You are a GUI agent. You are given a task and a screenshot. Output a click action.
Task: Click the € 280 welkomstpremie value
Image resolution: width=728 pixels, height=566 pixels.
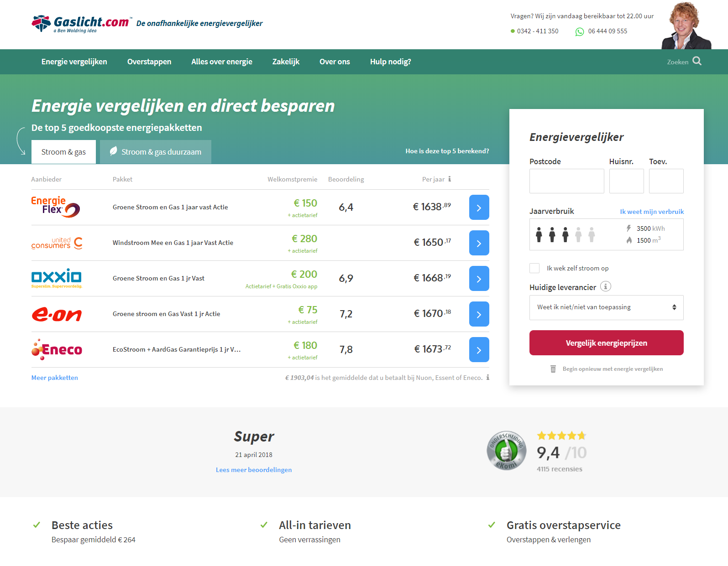pos(304,239)
